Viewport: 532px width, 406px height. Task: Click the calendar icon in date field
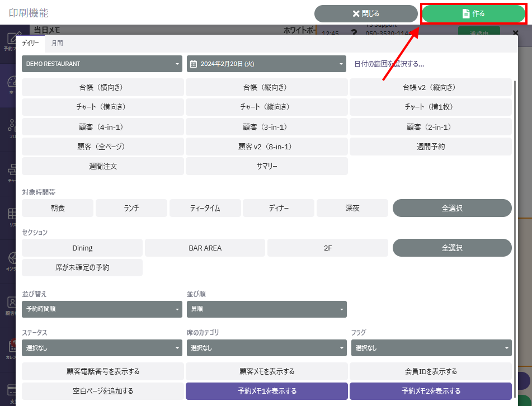(x=194, y=64)
